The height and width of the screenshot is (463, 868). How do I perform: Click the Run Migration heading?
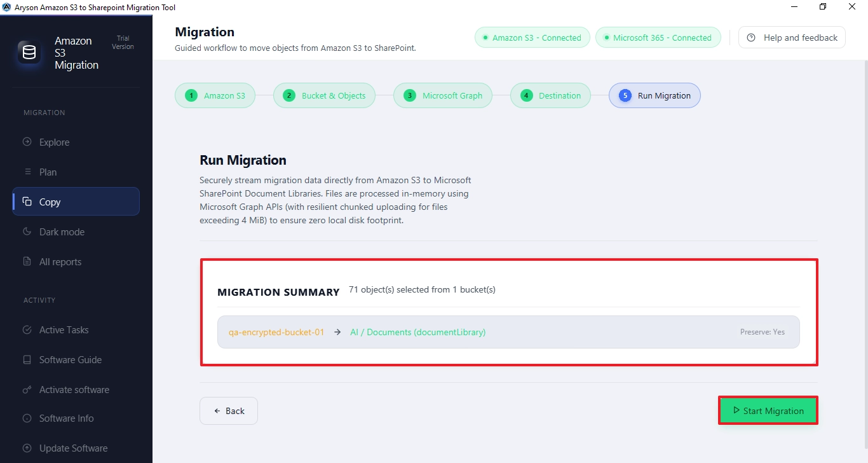coord(243,160)
